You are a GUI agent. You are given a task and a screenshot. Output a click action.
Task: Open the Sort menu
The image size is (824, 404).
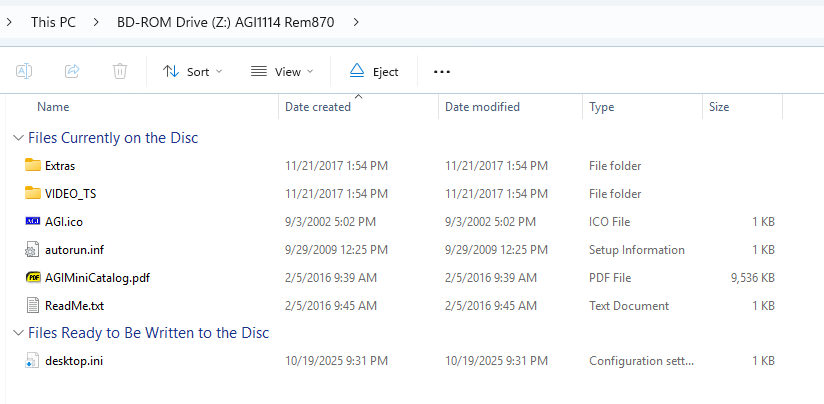coord(192,71)
